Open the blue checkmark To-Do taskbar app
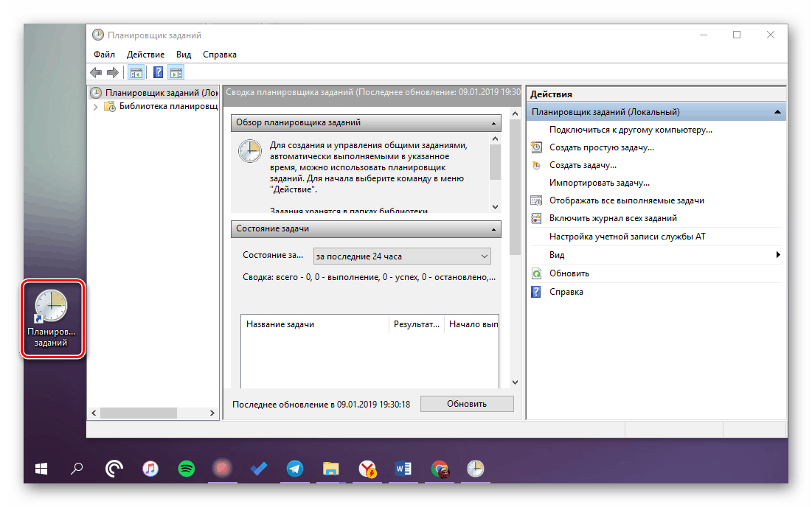 [x=259, y=469]
